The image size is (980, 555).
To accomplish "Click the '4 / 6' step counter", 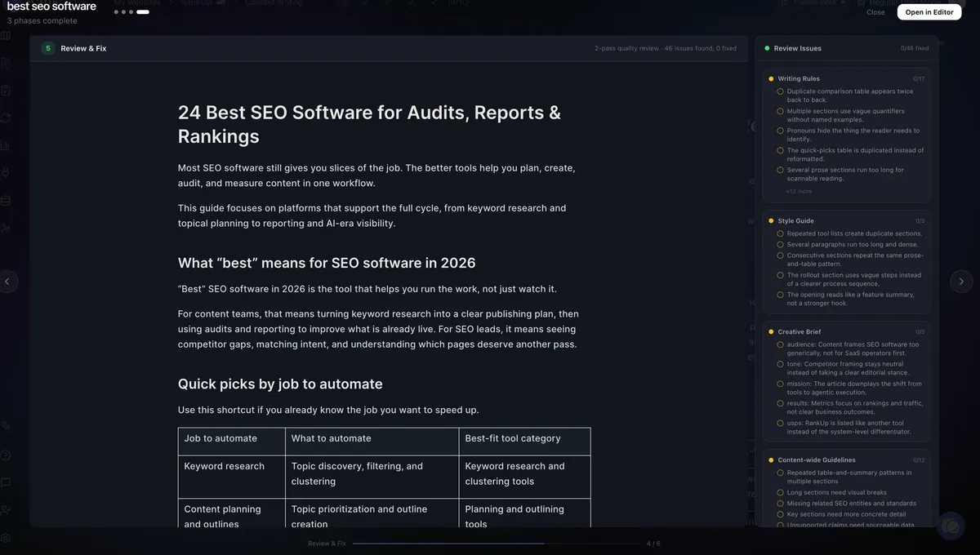I will tap(653, 544).
